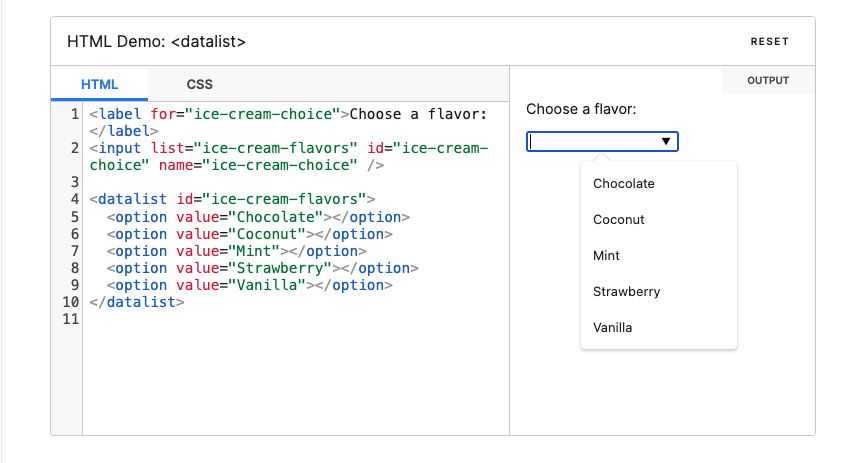Click the Chocolate option code line

click(x=258, y=217)
